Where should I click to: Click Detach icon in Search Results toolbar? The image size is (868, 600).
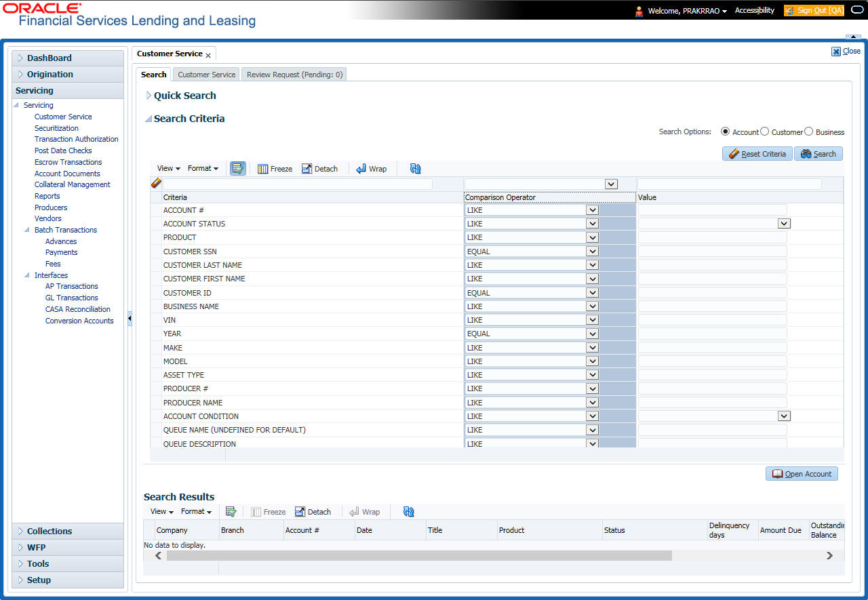(x=300, y=512)
